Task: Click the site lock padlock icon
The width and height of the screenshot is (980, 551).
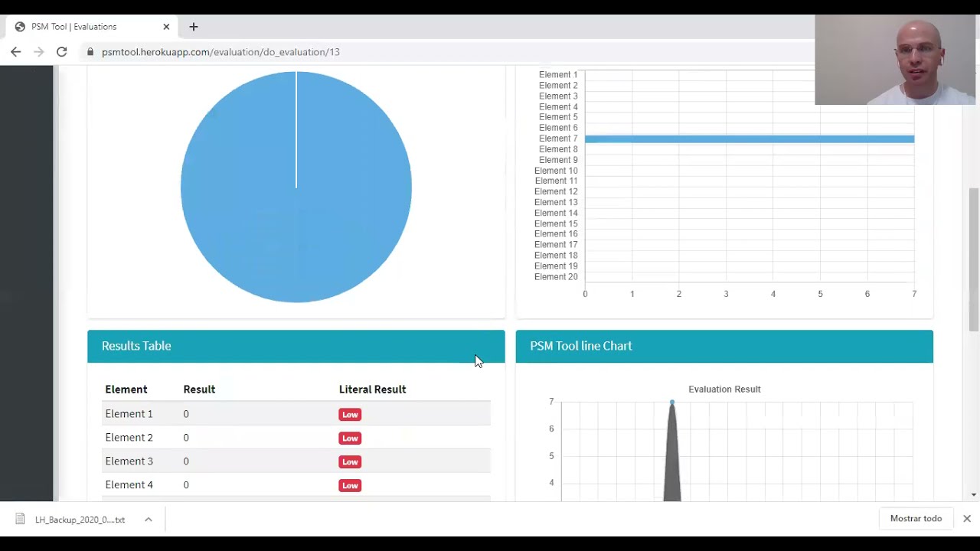Action: [x=90, y=52]
